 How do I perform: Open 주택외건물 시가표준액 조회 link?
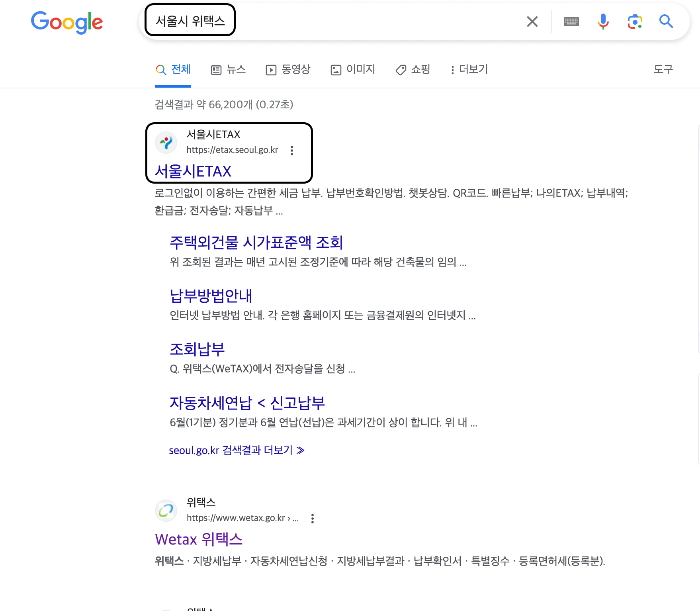click(x=256, y=243)
